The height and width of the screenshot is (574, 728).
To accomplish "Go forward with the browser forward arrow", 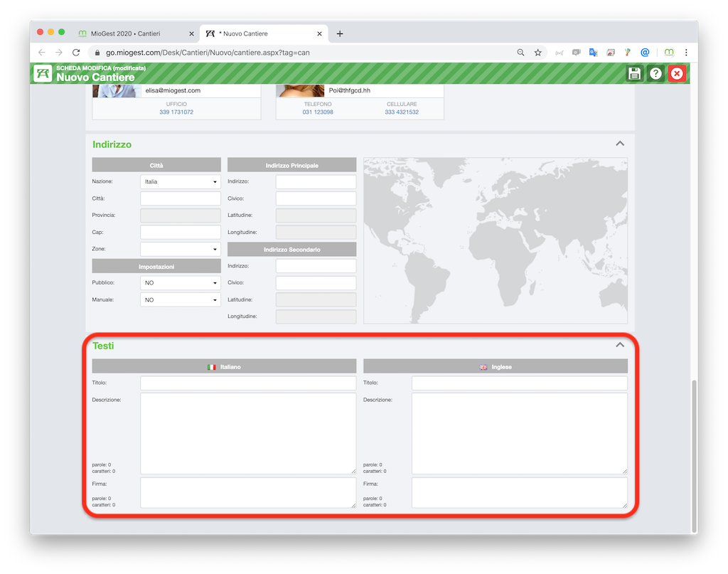I will [x=59, y=53].
